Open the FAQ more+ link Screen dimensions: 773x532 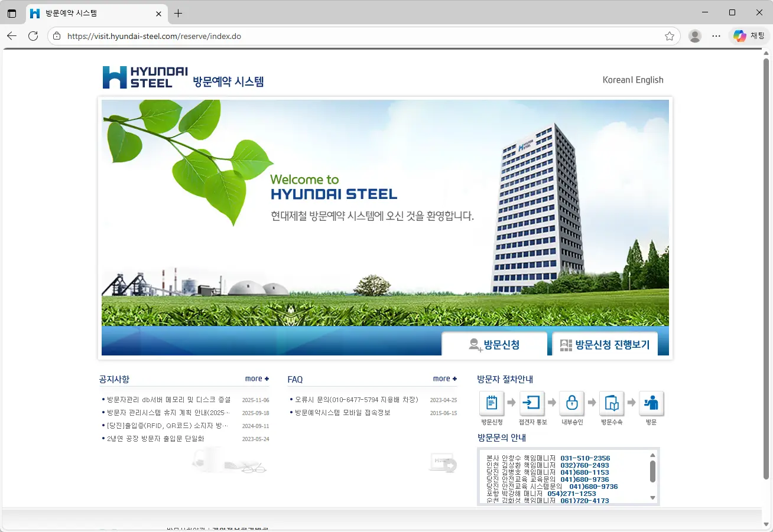pos(444,378)
